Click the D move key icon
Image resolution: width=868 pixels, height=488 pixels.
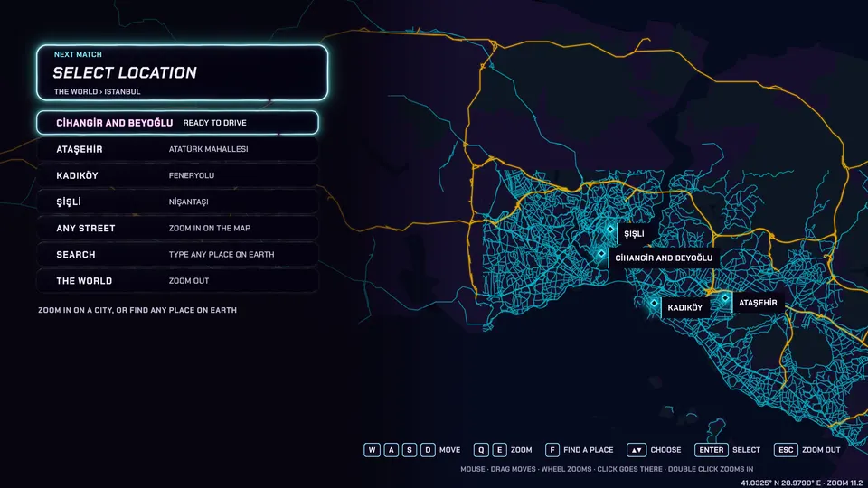pyautogui.click(x=428, y=450)
